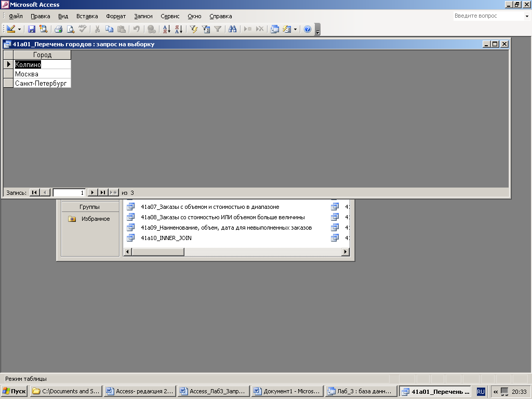Open the Файл menu
The image size is (532, 399).
[16, 16]
